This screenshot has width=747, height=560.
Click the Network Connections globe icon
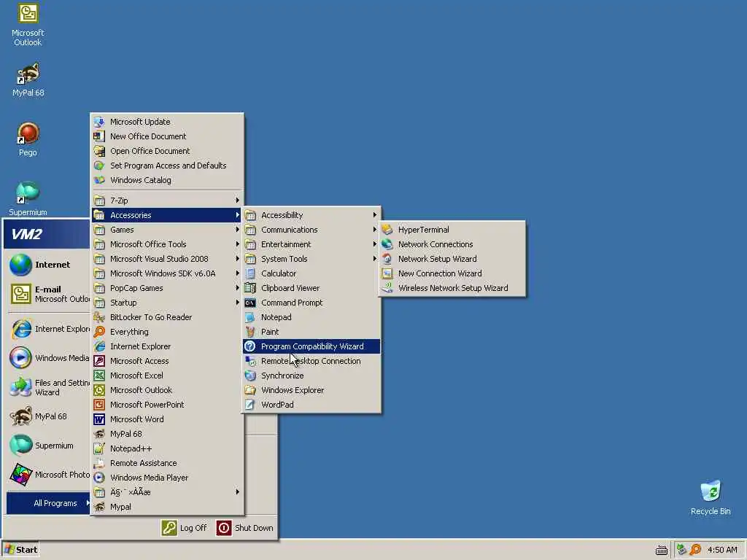387,244
